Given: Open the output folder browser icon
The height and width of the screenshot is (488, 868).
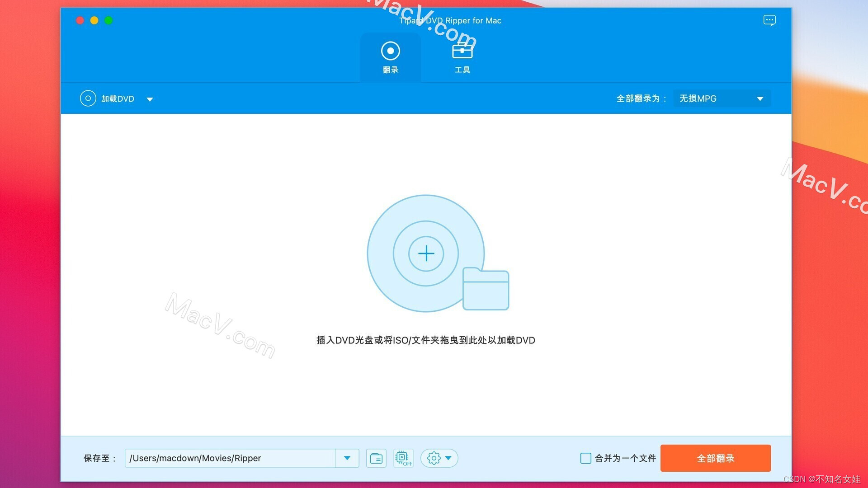Looking at the screenshot, I should (x=376, y=458).
